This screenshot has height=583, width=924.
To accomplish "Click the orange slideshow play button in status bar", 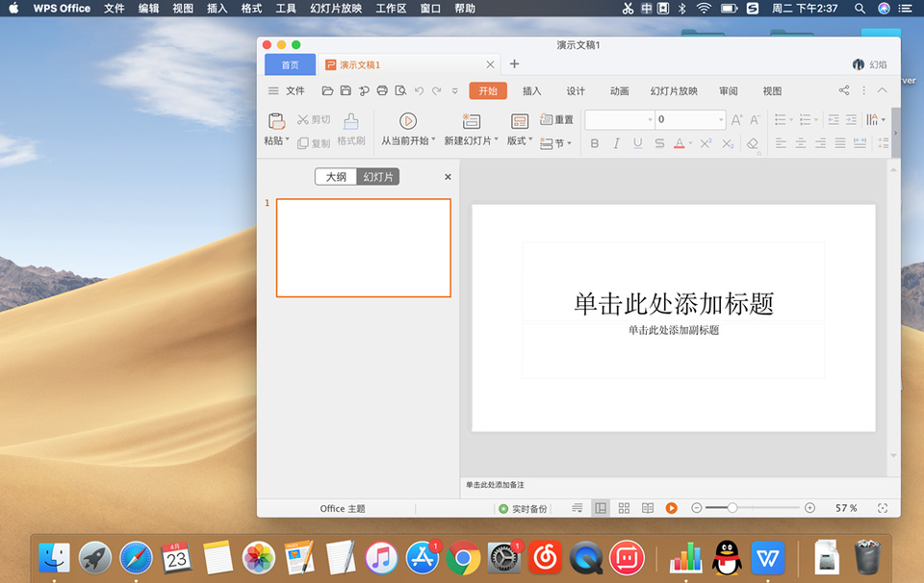I will tap(671, 508).
